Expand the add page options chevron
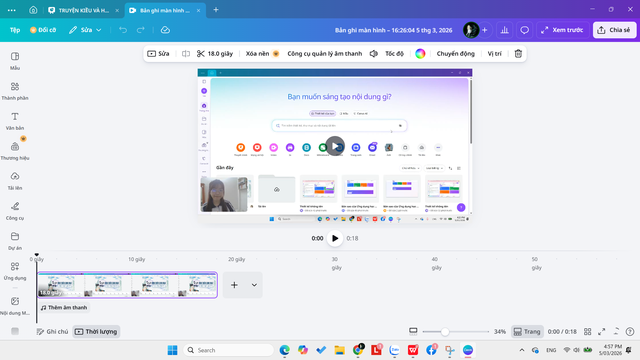This screenshot has width=640, height=360. click(254, 285)
